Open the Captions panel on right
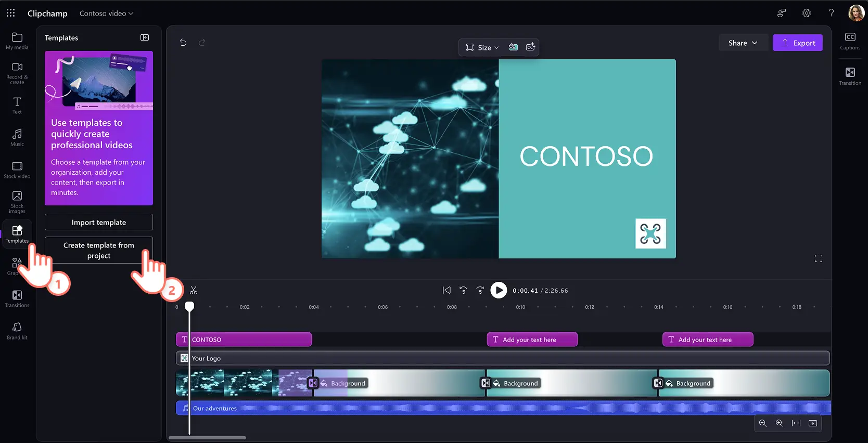 (x=850, y=41)
